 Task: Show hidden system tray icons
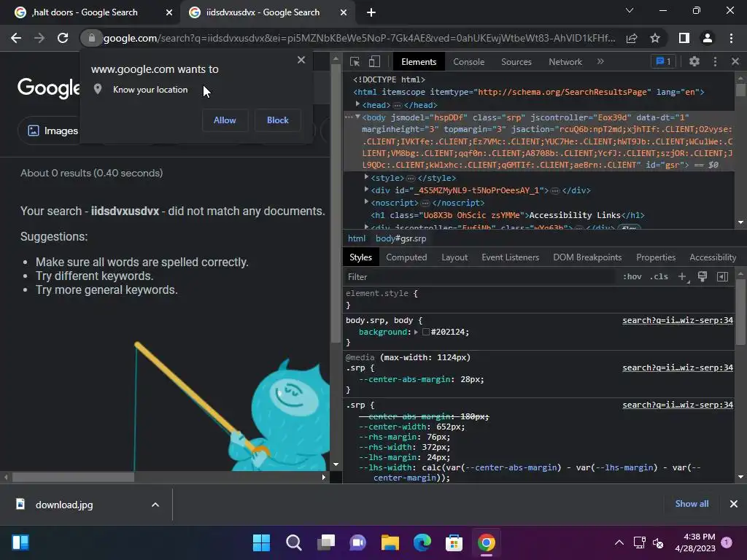click(x=619, y=542)
